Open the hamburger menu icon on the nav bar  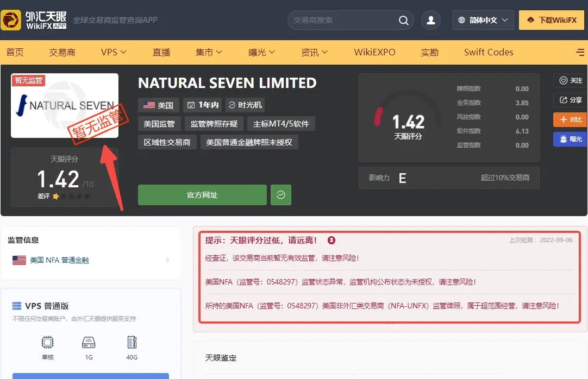pos(580,52)
